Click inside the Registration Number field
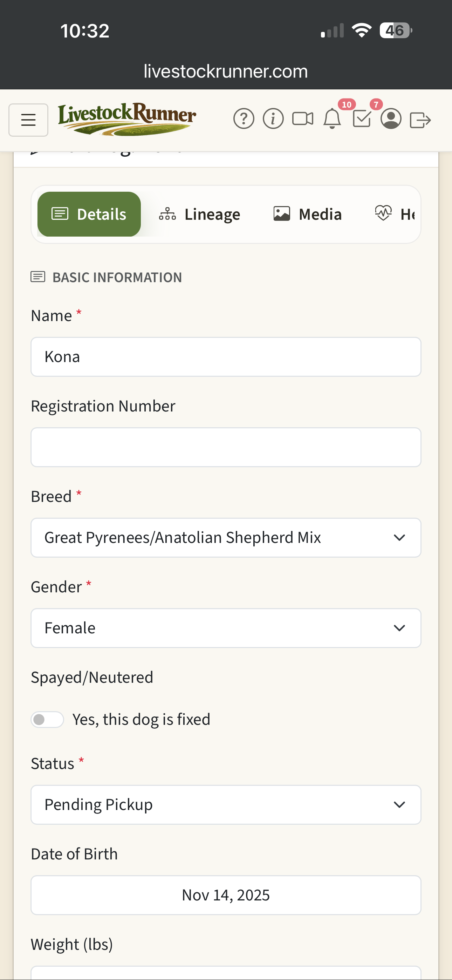The width and height of the screenshot is (452, 980). (x=226, y=447)
